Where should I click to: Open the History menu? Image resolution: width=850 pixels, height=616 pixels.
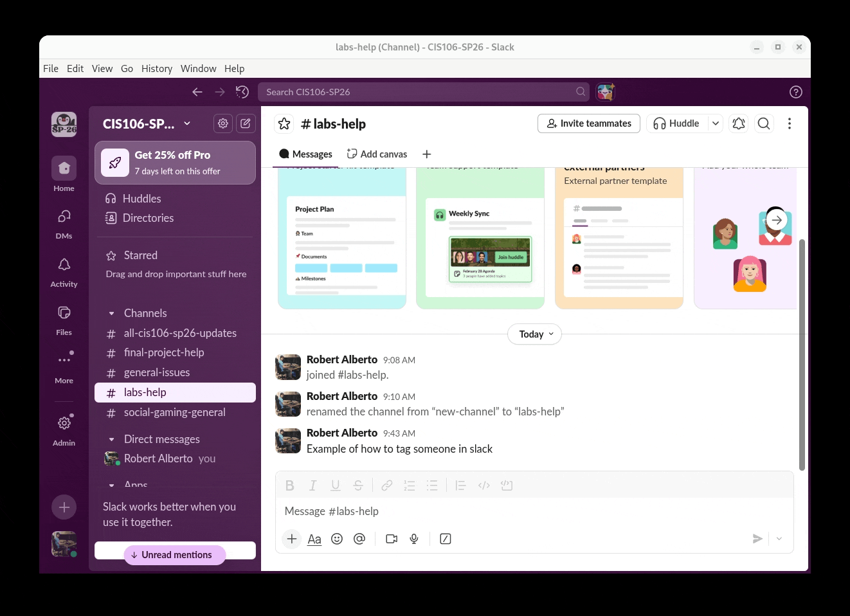coord(157,68)
